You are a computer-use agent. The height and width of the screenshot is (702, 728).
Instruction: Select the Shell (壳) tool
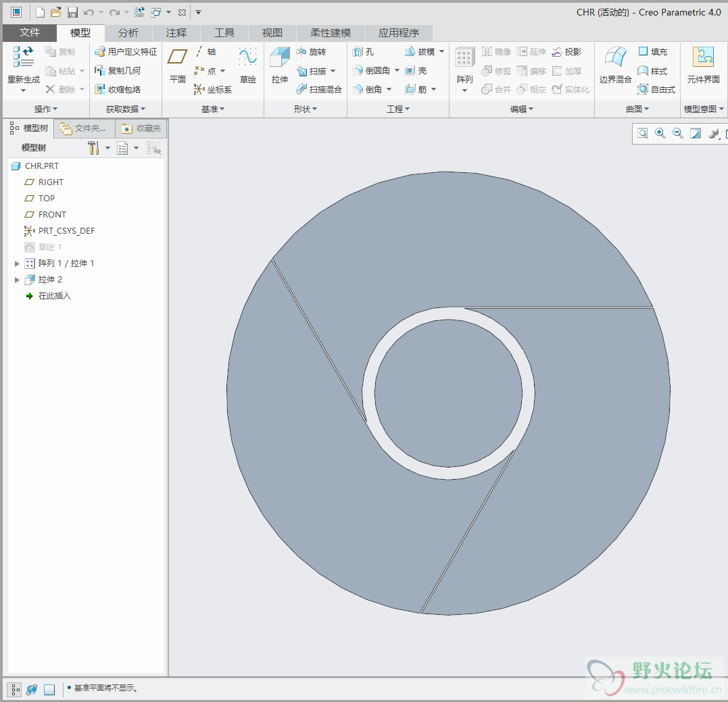416,70
